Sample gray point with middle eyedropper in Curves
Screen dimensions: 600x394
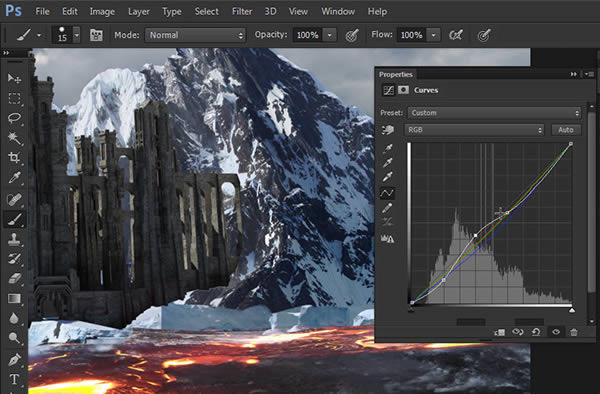(387, 163)
